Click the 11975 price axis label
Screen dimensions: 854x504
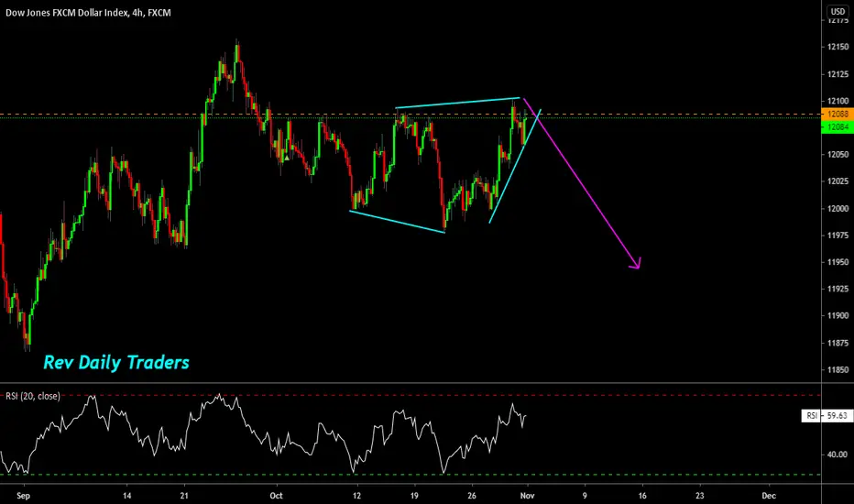(838, 236)
